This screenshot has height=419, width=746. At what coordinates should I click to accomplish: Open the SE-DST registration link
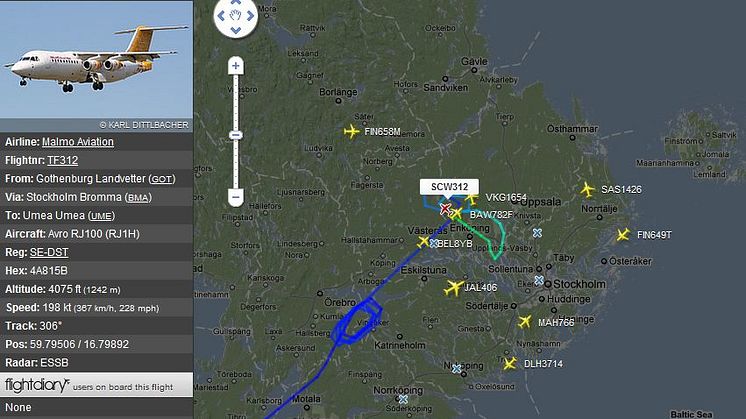(x=49, y=252)
